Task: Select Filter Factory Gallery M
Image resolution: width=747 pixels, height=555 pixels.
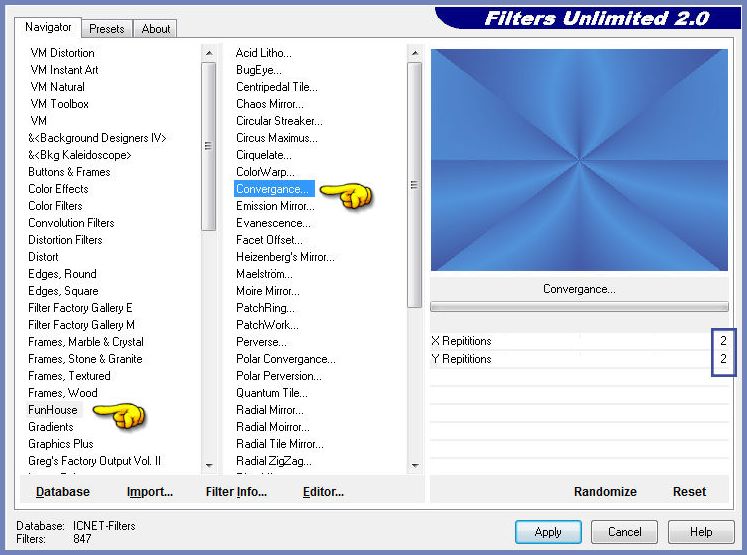Action: [81, 325]
